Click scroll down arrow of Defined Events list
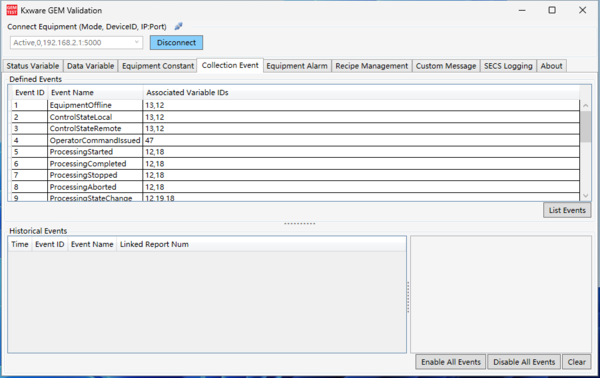600x378 pixels. click(x=585, y=196)
